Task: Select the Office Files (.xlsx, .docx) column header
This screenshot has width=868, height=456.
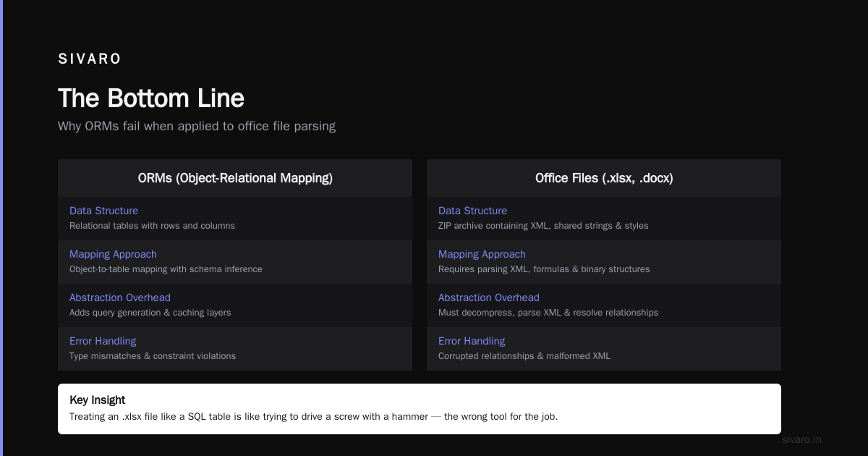Action: click(604, 178)
